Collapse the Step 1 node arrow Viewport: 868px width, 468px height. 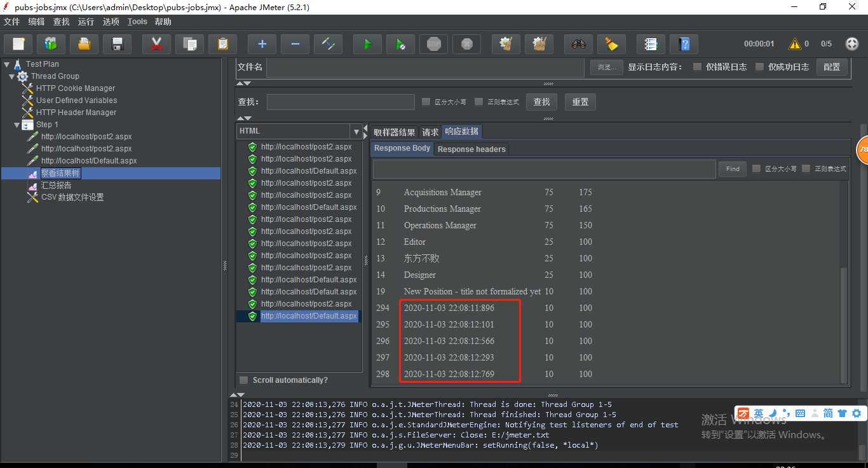17,125
